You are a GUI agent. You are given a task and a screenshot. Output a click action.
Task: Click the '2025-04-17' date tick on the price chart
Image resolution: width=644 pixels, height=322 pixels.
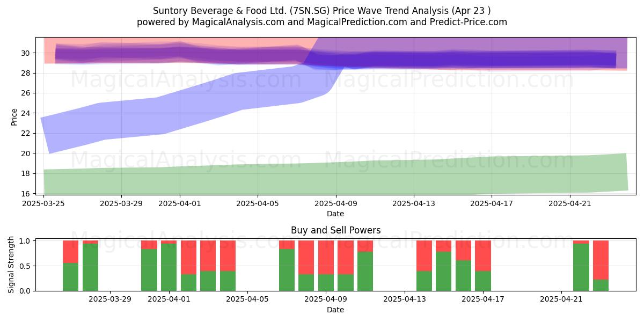[492, 203]
